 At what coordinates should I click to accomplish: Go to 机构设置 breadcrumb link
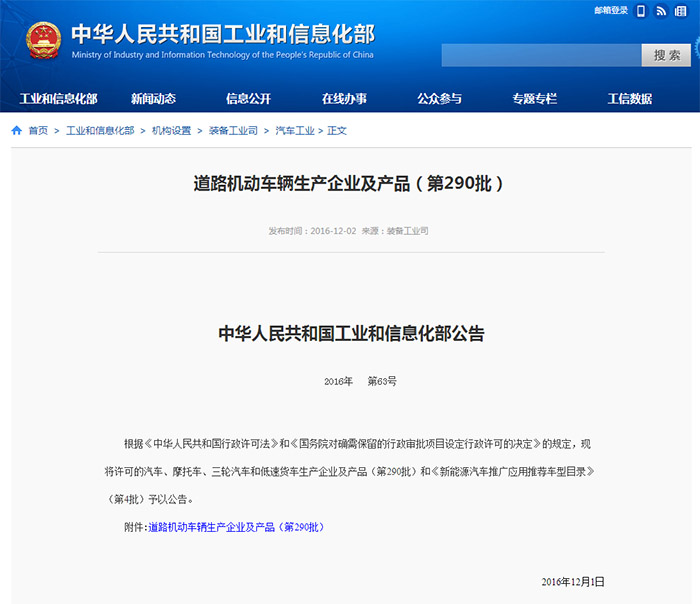(171, 130)
